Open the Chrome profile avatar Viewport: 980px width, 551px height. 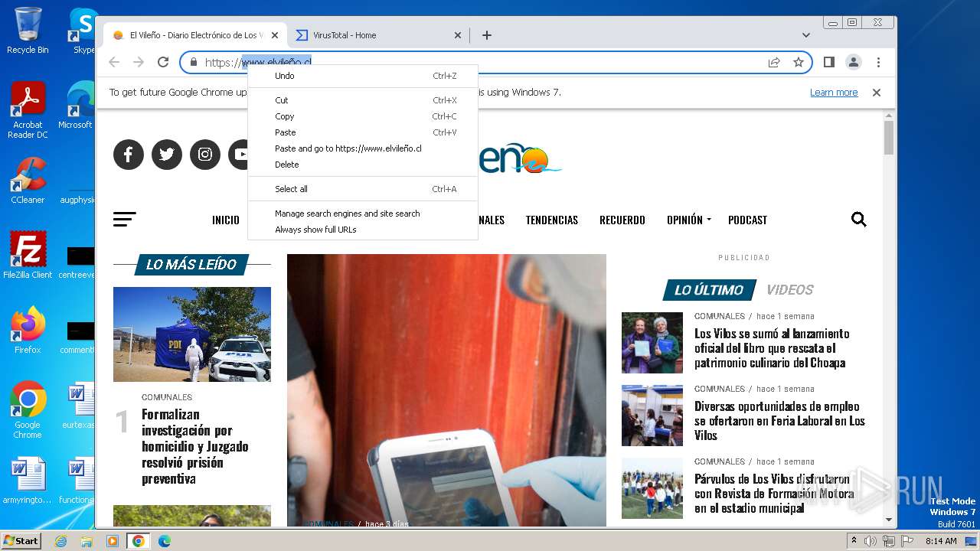click(x=854, y=62)
